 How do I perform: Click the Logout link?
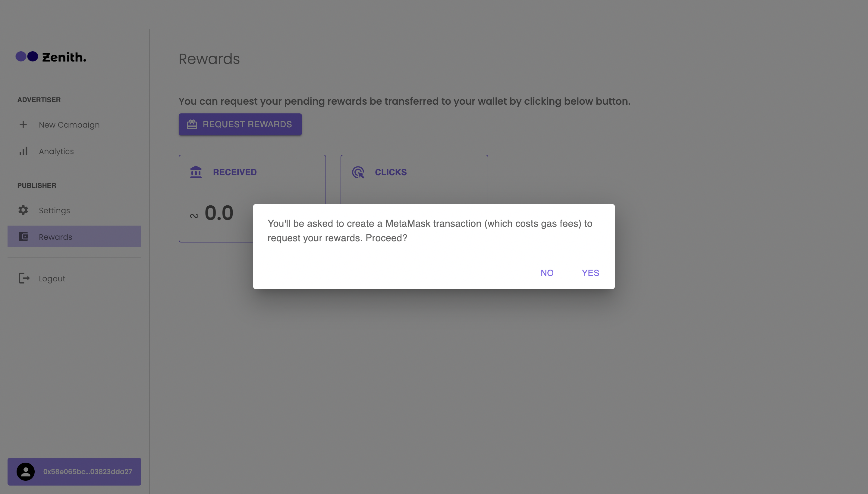coord(52,279)
